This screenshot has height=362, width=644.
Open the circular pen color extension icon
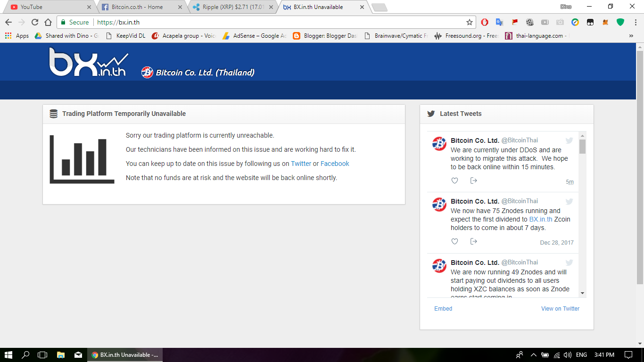point(575,22)
